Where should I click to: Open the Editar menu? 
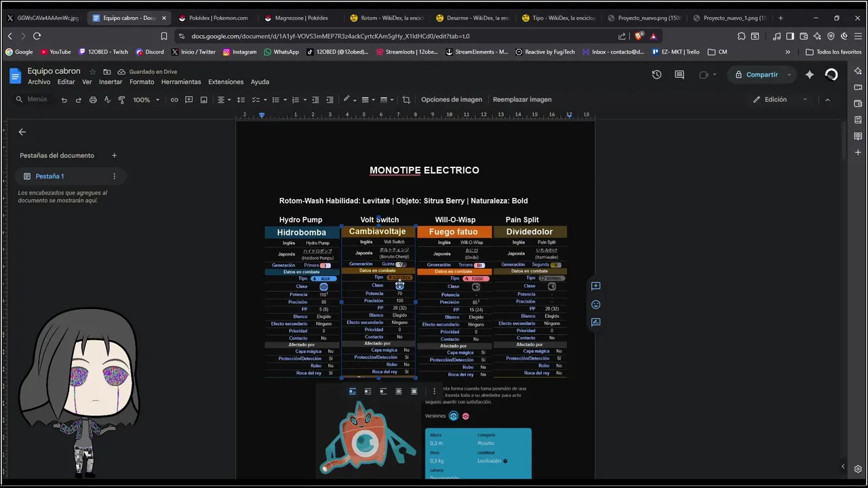(x=66, y=82)
